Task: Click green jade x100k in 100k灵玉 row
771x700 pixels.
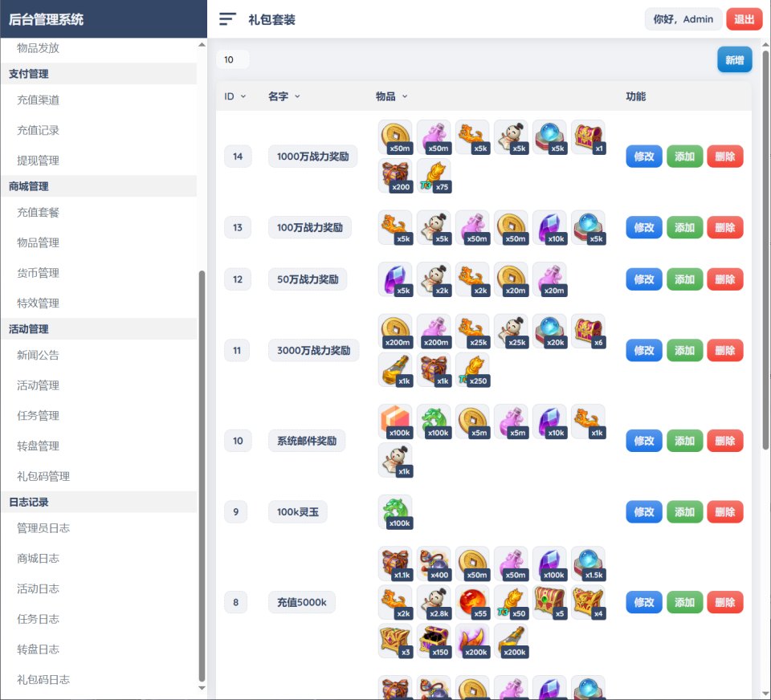Action: pyautogui.click(x=395, y=512)
